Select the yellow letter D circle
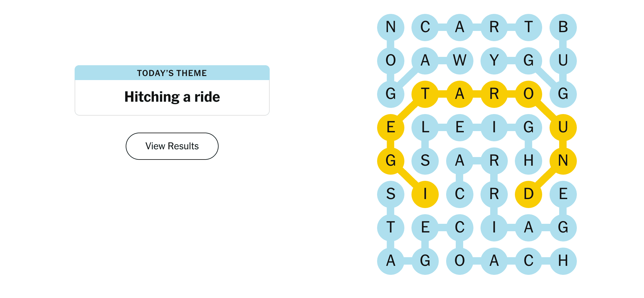Viewport: 644px width, 298px height. pyautogui.click(x=529, y=194)
